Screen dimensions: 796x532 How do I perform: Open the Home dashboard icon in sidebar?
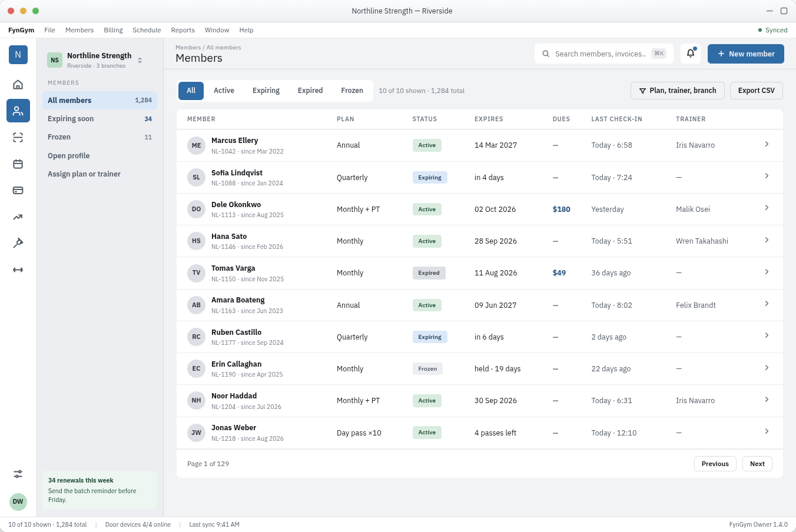(18, 84)
